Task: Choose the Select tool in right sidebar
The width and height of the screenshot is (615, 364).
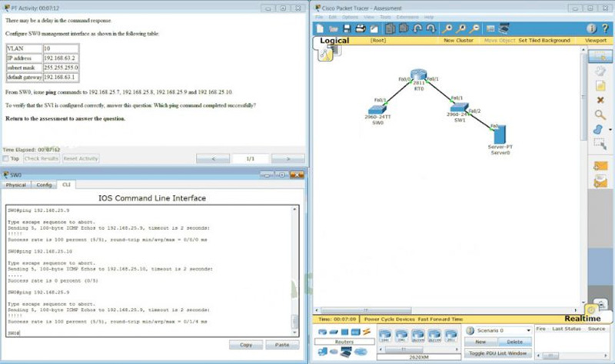Action: (600, 56)
